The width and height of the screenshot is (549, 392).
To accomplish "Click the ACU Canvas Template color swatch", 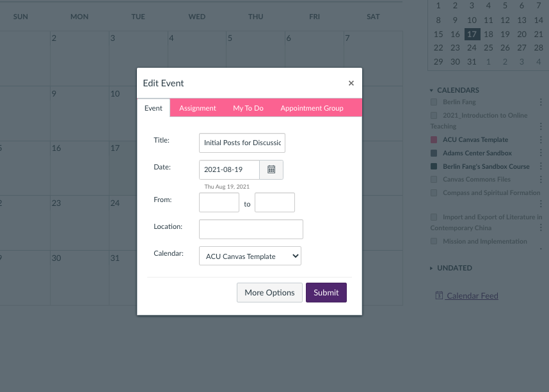I will (x=434, y=140).
